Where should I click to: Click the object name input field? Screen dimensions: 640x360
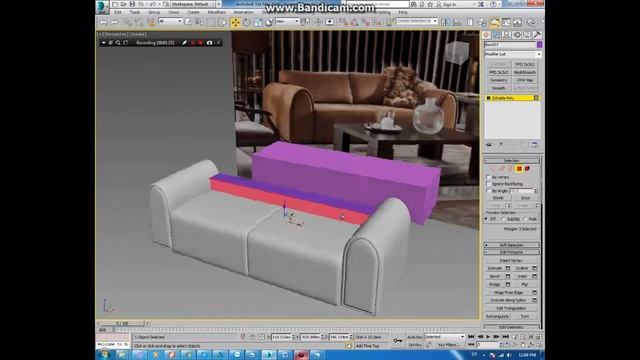(509, 44)
